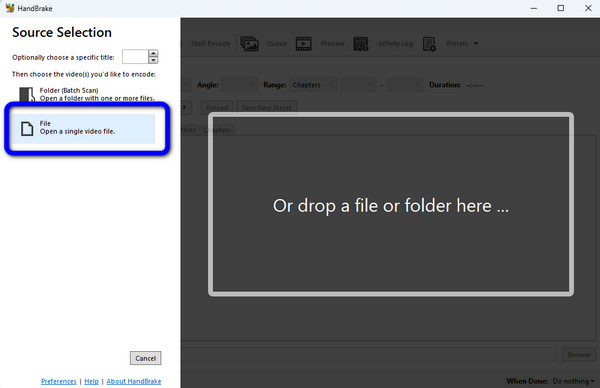Screen dimensions: 600x388
Task: Click the HandBrake app icon in title bar
Action: (10, 8)
